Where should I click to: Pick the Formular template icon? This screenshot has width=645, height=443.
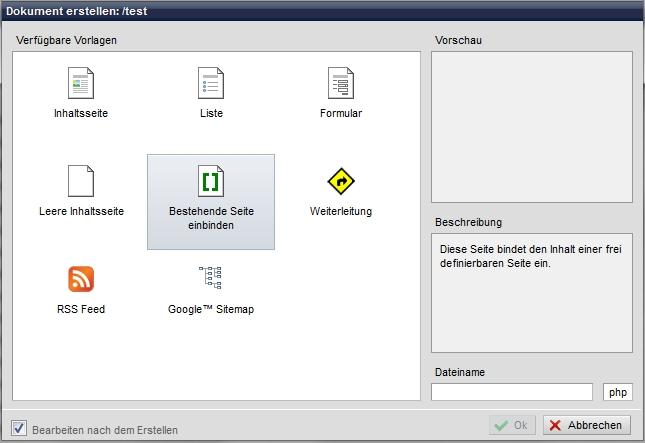pyautogui.click(x=341, y=82)
